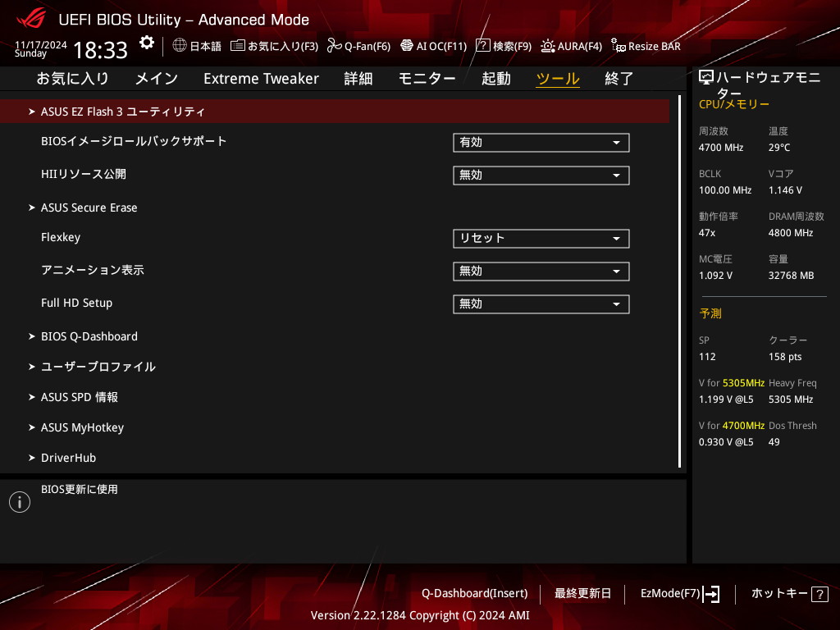
Task: Click the 5305 MHz Heavy Freq value
Action: [x=791, y=399]
